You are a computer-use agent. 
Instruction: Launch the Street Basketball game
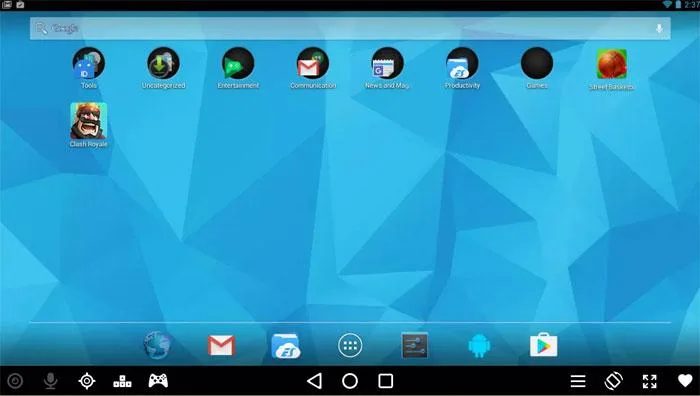pyautogui.click(x=612, y=64)
